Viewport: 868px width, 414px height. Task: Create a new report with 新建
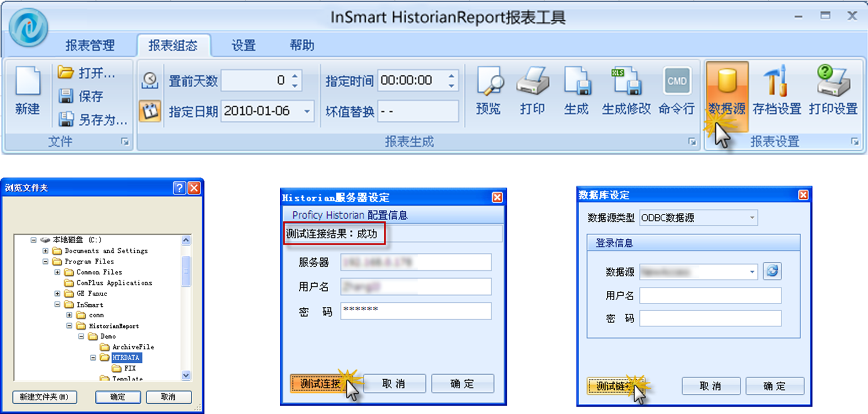(28, 92)
